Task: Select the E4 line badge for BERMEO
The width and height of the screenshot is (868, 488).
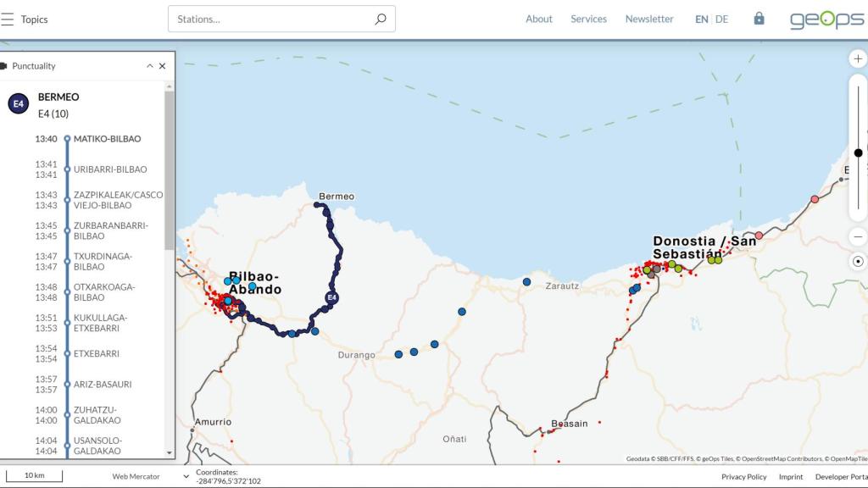Action: [18, 103]
